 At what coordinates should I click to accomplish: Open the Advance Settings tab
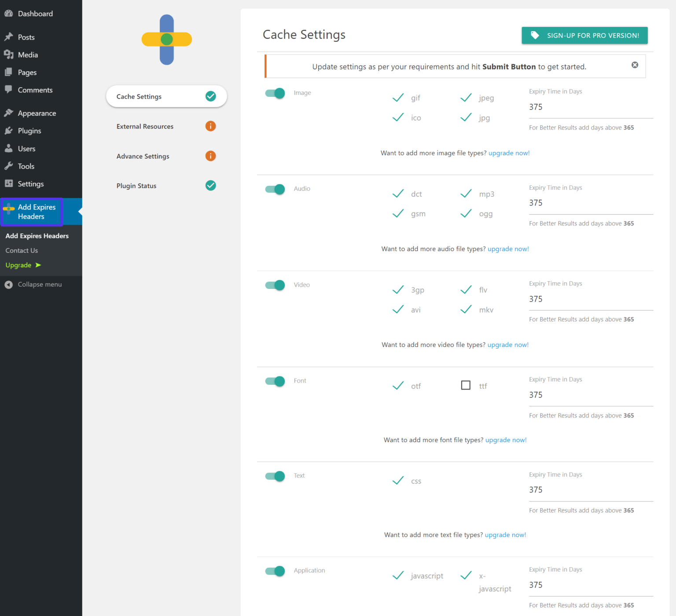click(143, 156)
